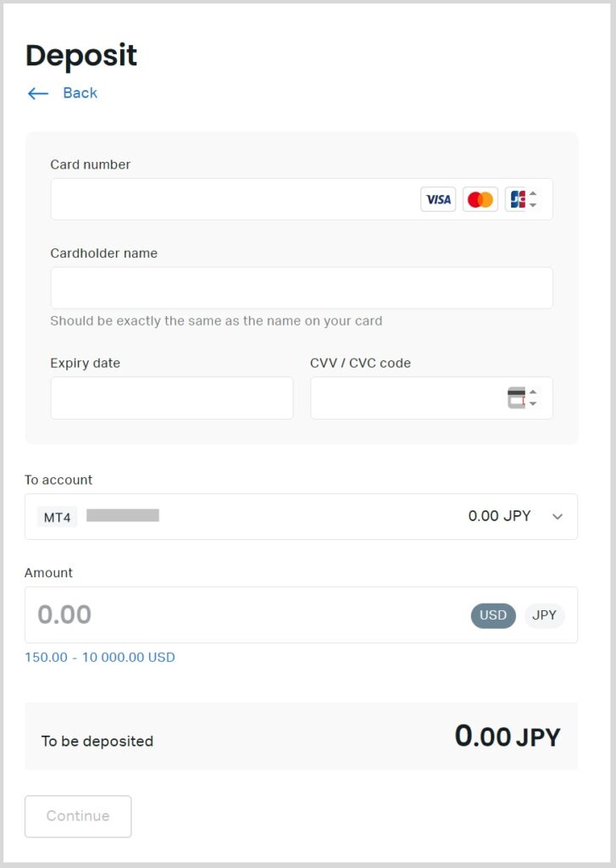Switch amount currency to JPY
The image size is (616, 868).
[544, 615]
